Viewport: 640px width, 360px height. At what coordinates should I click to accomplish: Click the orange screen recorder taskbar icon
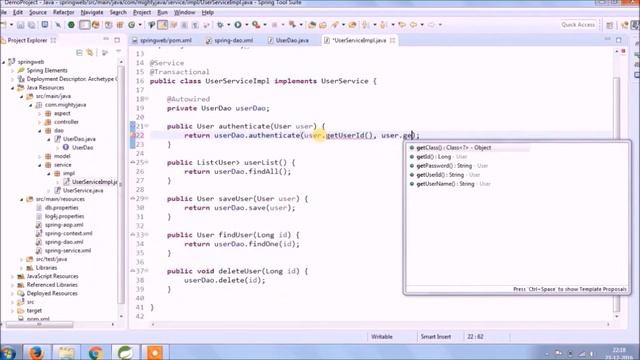pos(154,352)
